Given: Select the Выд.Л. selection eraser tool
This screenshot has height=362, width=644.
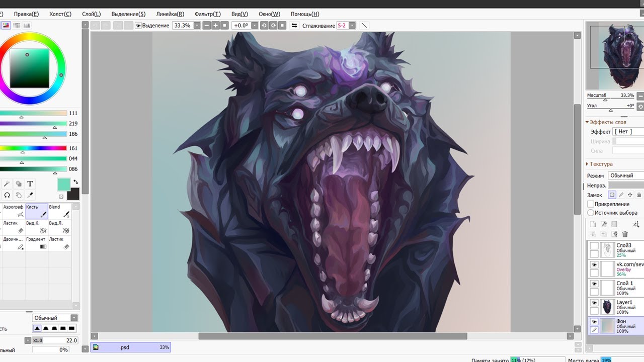Looking at the screenshot, I should click(59, 227).
